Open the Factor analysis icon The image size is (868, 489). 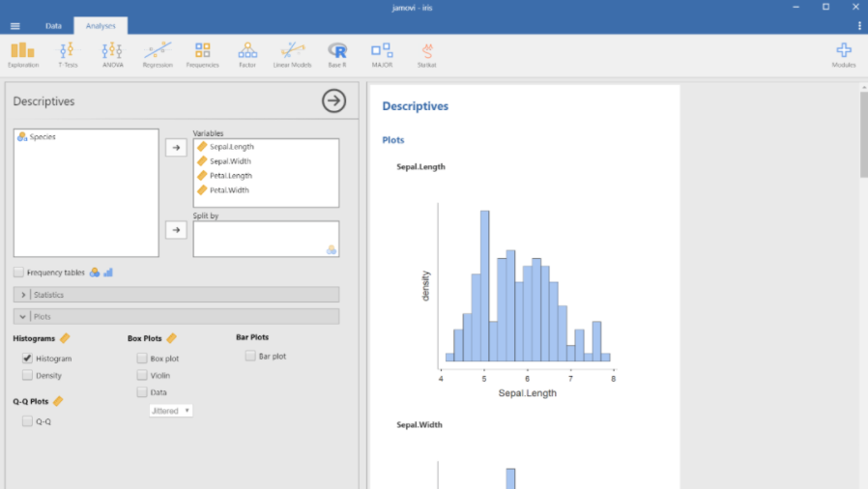(247, 54)
